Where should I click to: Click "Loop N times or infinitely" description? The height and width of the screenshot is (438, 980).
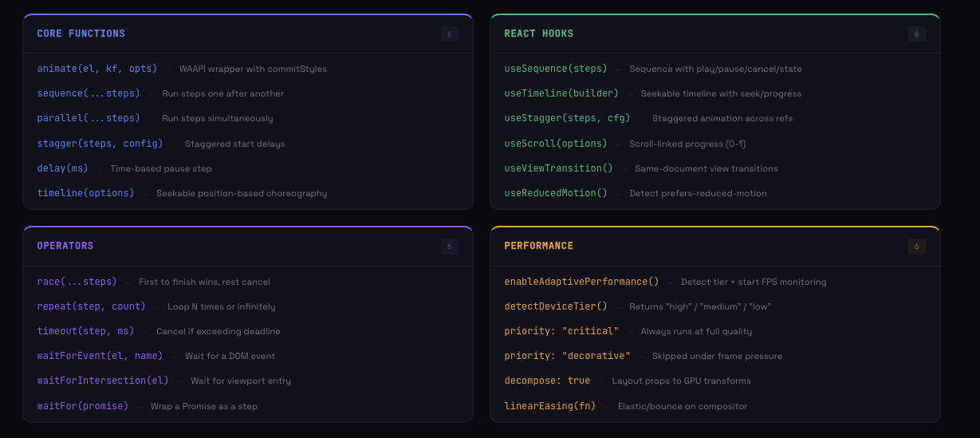tap(222, 306)
